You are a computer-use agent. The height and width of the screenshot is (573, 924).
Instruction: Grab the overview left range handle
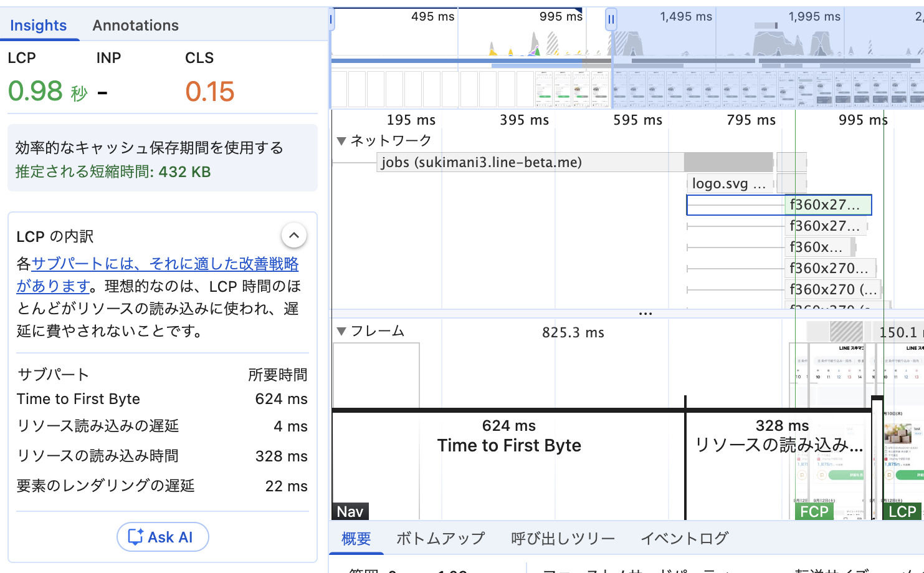tap(331, 19)
